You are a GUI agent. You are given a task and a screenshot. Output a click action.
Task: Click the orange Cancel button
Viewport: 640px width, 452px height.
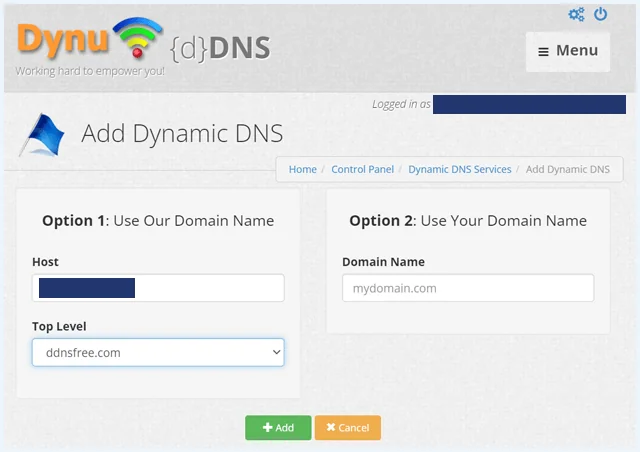[348, 428]
